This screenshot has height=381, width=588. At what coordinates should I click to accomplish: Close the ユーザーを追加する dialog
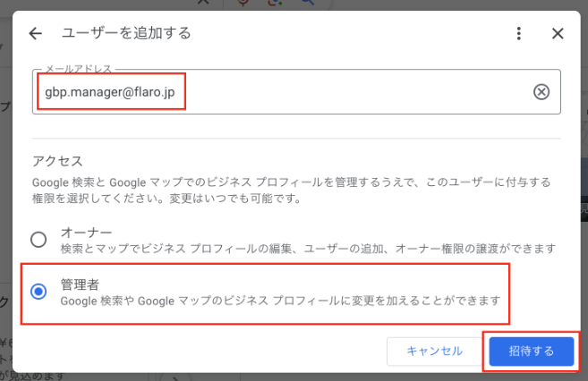558,34
